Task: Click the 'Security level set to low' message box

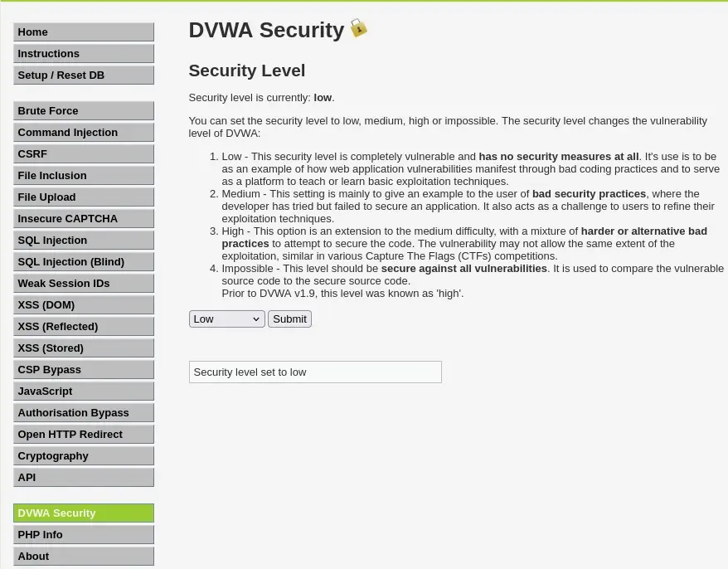Action: (315, 372)
